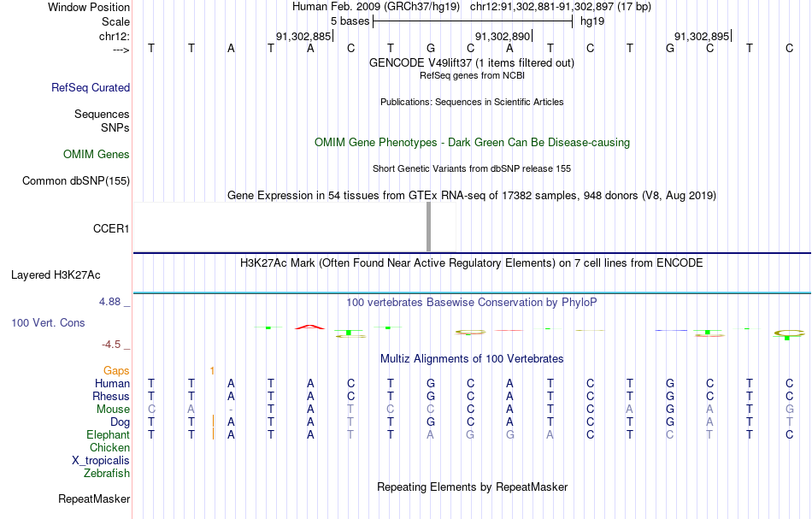
Task: Select the Mouse alignment row label
Action: tap(113, 410)
